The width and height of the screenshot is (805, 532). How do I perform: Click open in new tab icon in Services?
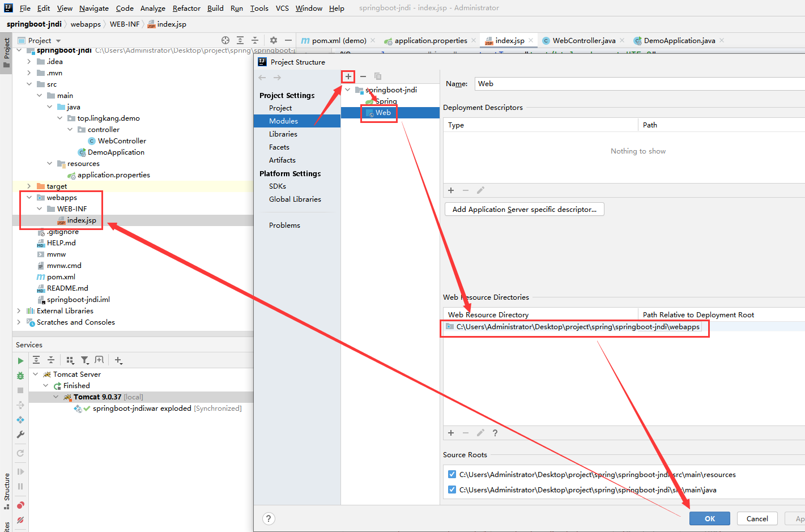pos(100,360)
